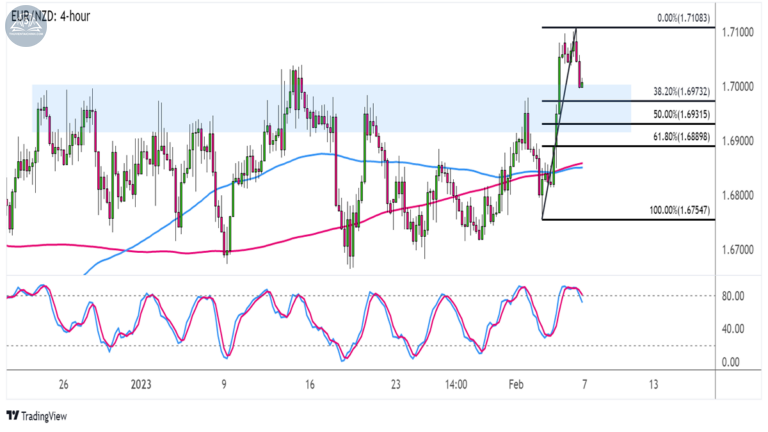Click the 1.67000 price axis label
This screenshot has width=768, height=432.
738,250
